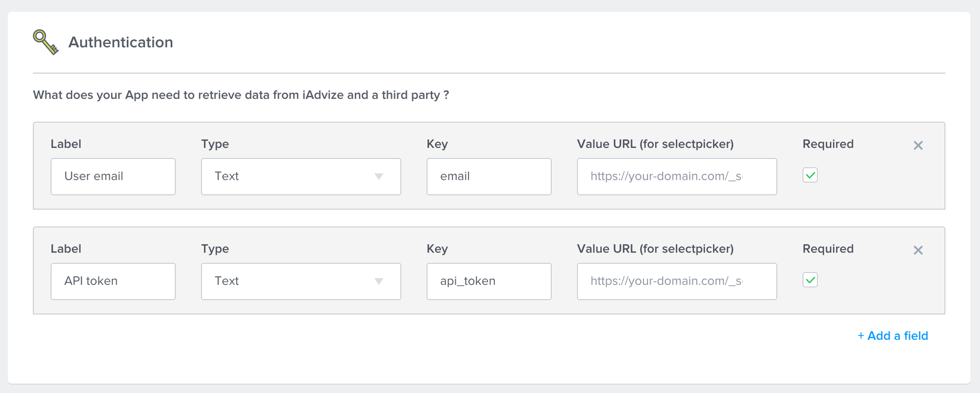
Task: Edit the Key input containing api_token
Action: coord(489,281)
